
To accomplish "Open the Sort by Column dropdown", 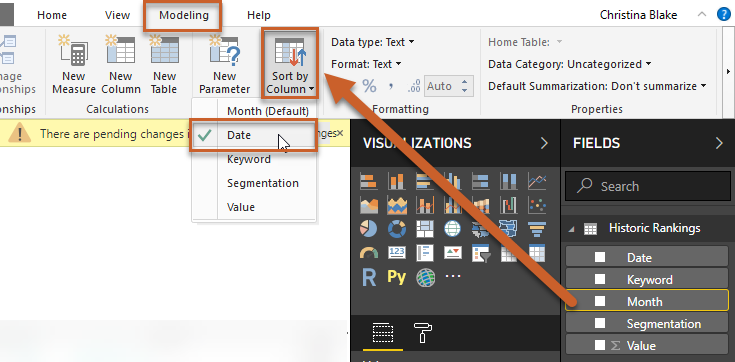I will coord(290,64).
